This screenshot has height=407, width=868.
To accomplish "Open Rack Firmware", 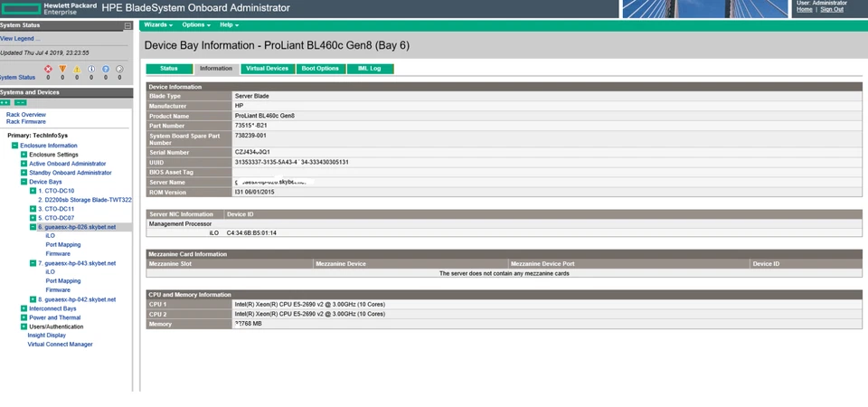I will click(26, 122).
